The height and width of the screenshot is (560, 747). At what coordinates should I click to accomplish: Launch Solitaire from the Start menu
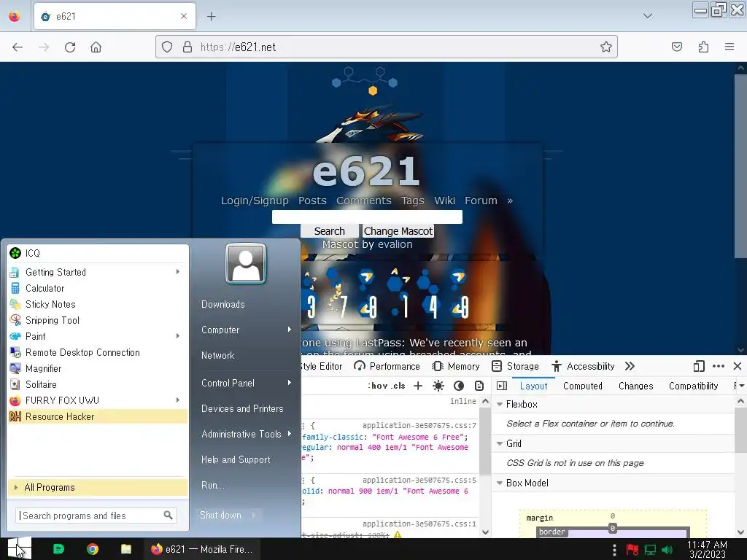click(98, 384)
